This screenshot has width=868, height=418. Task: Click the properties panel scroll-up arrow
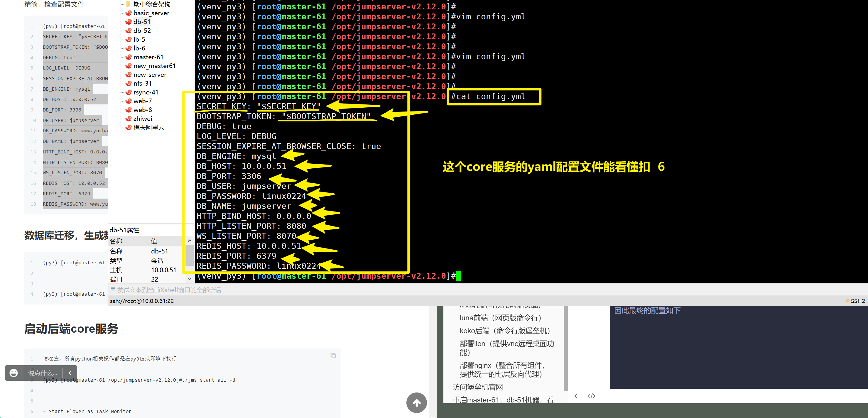coord(189,241)
